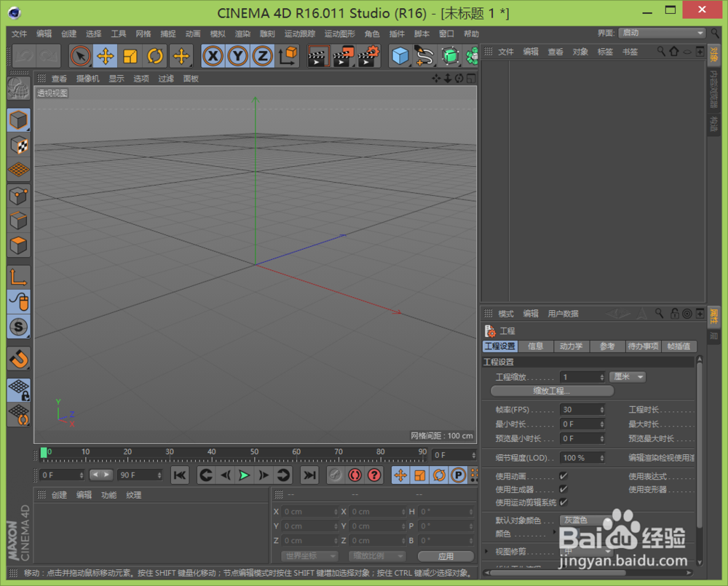Click the Record active objects button
The width and height of the screenshot is (728, 586).
click(335, 475)
